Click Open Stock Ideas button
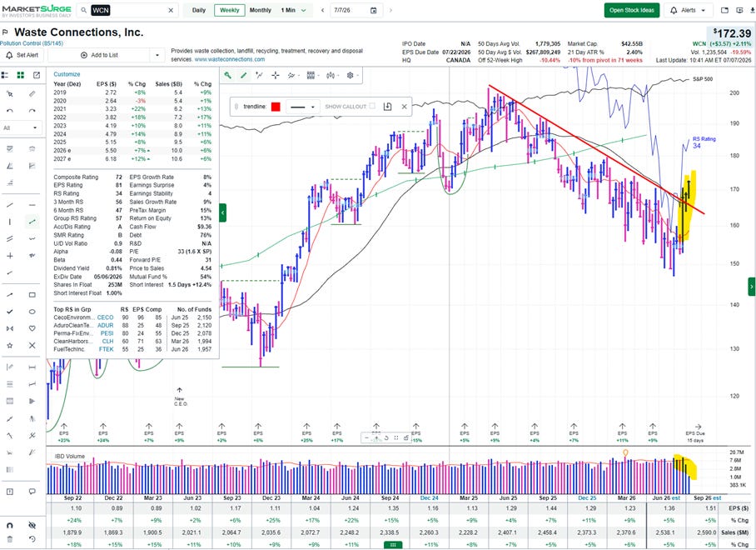Image resolution: width=756 pixels, height=550 pixels. pyautogui.click(x=632, y=10)
